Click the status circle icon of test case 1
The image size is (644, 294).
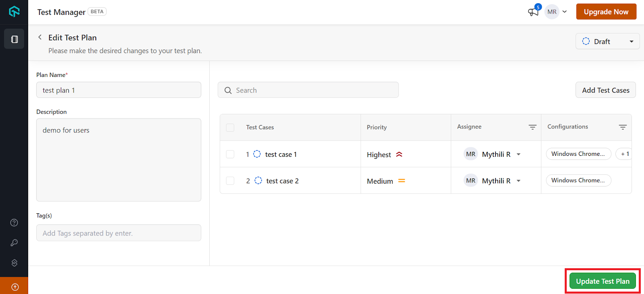(257, 154)
